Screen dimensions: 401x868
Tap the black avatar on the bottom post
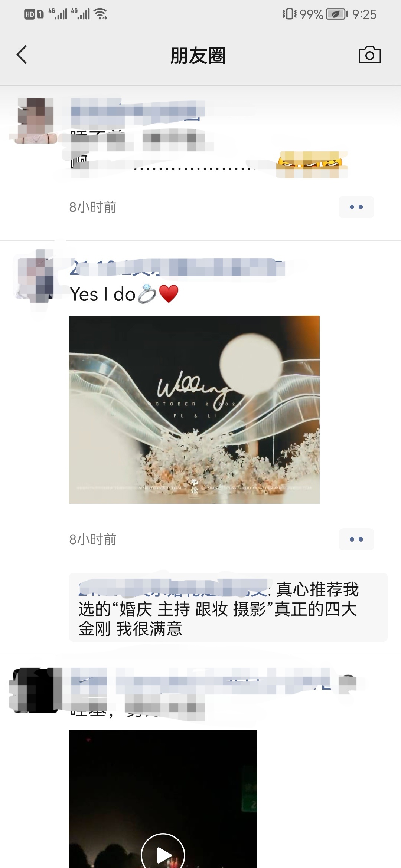36,690
